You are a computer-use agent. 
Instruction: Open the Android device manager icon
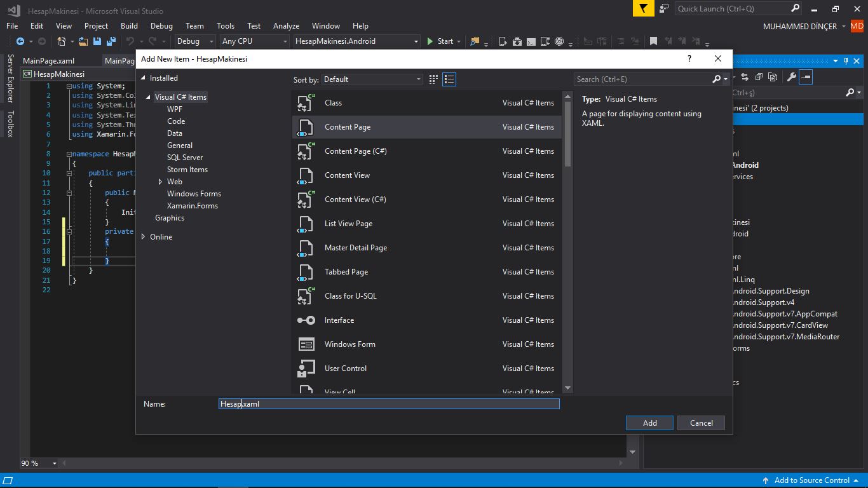(503, 41)
